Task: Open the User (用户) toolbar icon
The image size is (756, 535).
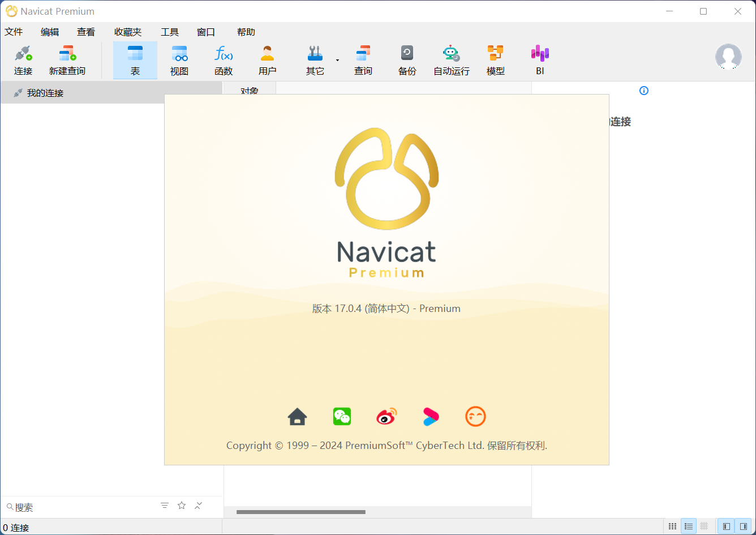Action: [268, 61]
